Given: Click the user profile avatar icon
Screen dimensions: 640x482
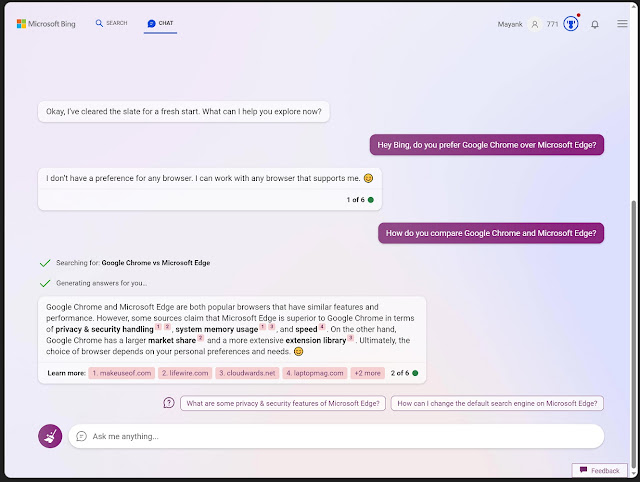Looking at the screenshot, I should (x=534, y=24).
